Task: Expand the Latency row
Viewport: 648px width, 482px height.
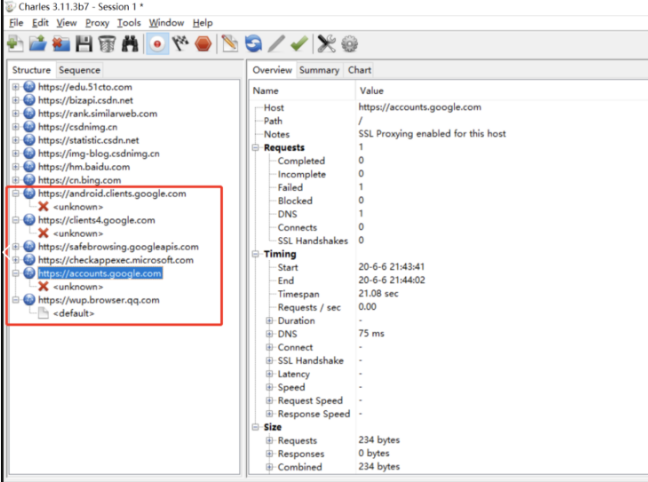Action: tap(269, 374)
